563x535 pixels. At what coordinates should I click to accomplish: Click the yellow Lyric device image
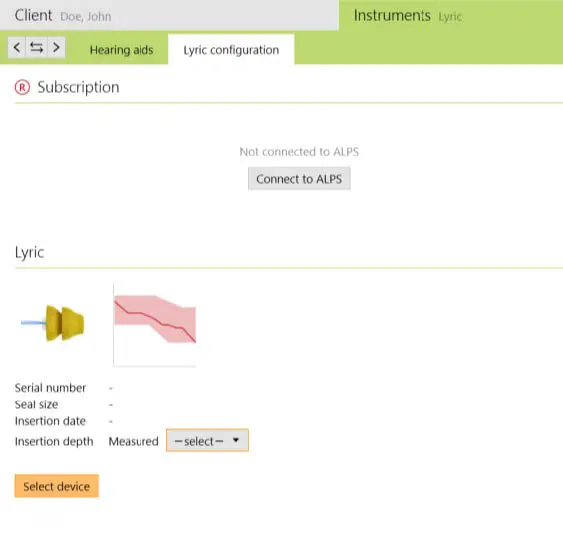pos(53,323)
